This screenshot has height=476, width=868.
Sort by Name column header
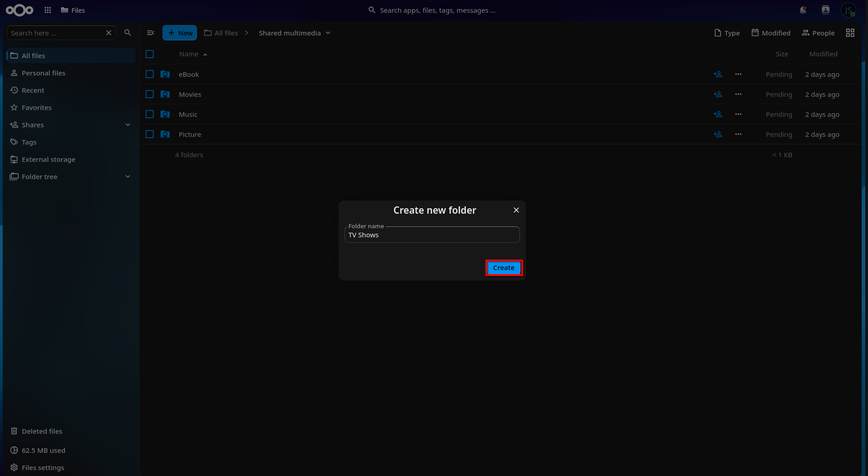[x=193, y=54]
